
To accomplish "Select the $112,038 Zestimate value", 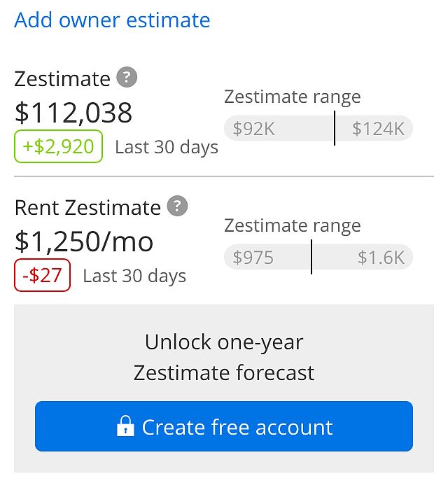I will (73, 113).
